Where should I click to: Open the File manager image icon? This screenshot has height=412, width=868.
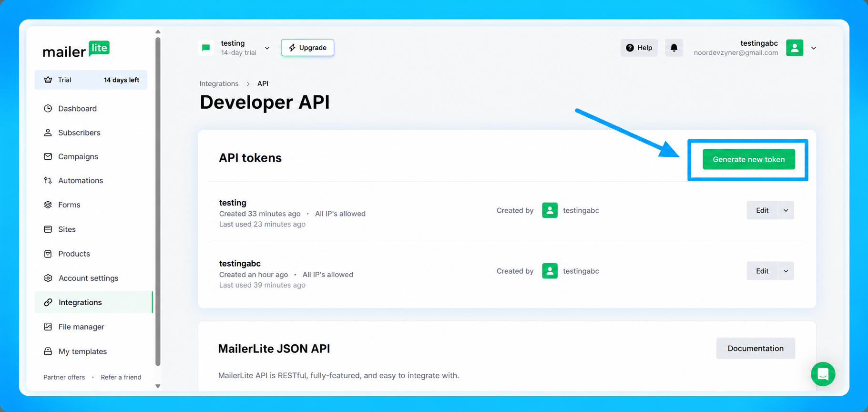[48, 327]
